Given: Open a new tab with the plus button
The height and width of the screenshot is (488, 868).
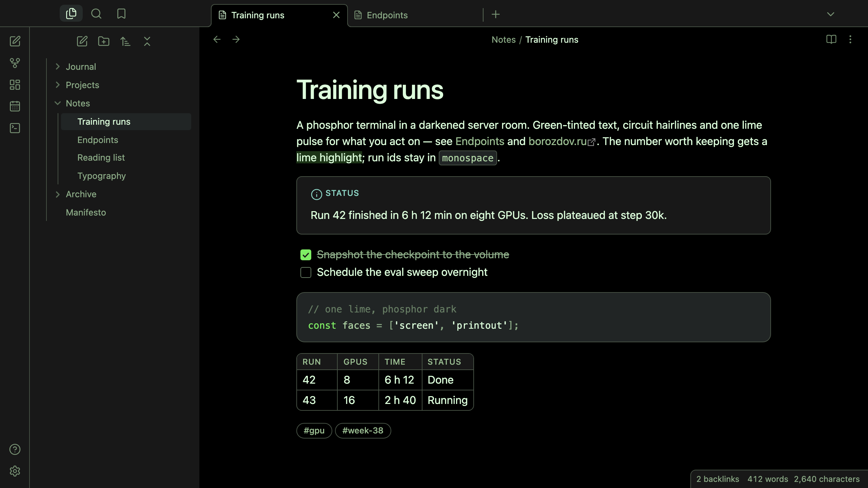Looking at the screenshot, I should point(496,15).
